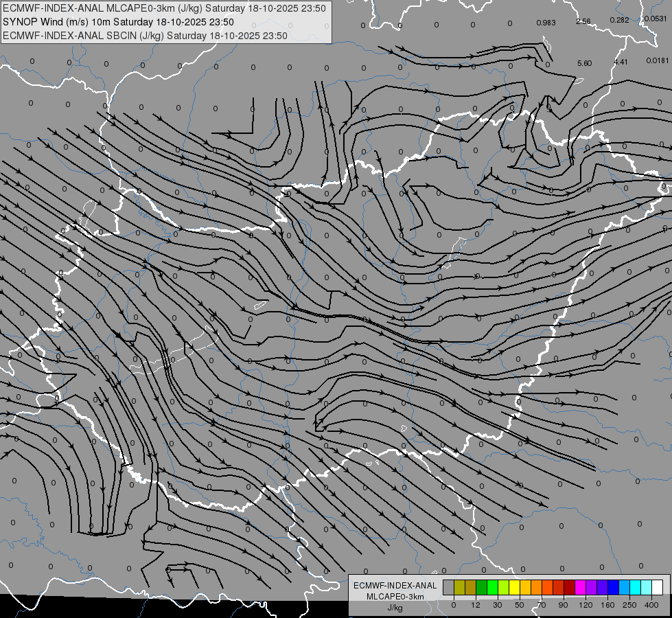Pick the pure yellow legend swatch

(x=514, y=587)
